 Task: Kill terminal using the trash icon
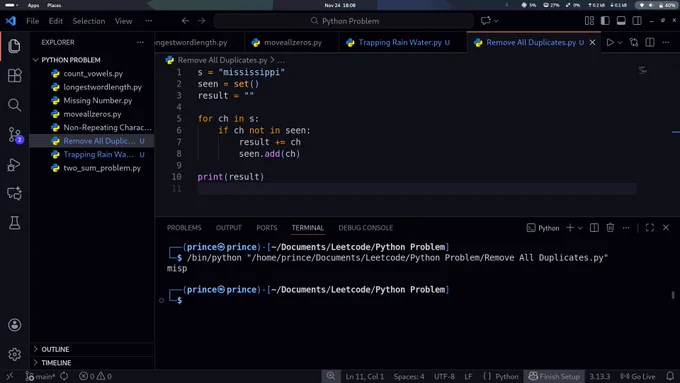point(610,228)
